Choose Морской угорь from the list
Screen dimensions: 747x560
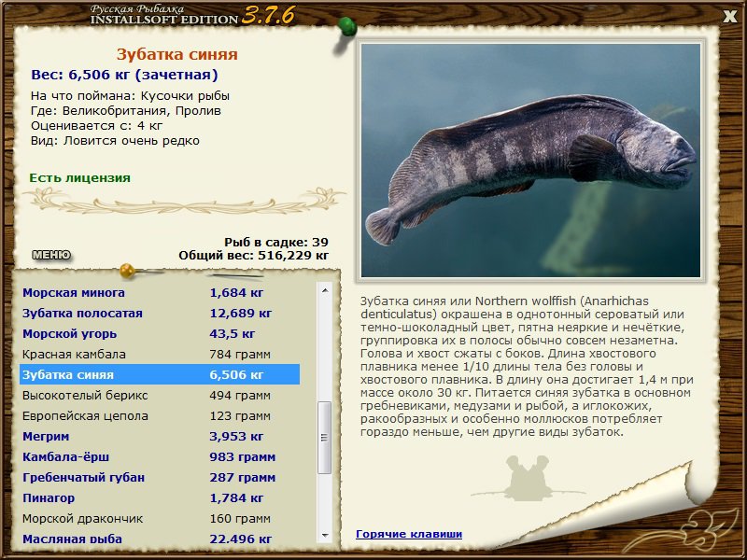(69, 334)
